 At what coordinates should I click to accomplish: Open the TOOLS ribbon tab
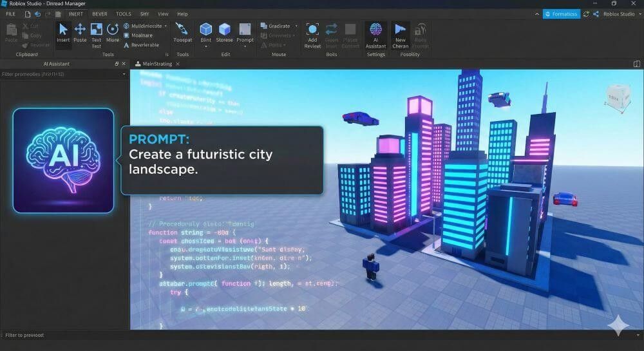point(124,14)
